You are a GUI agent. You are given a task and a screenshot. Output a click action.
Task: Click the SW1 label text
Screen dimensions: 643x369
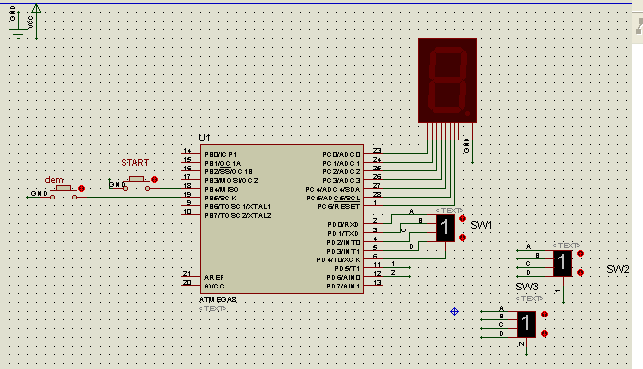(x=481, y=225)
